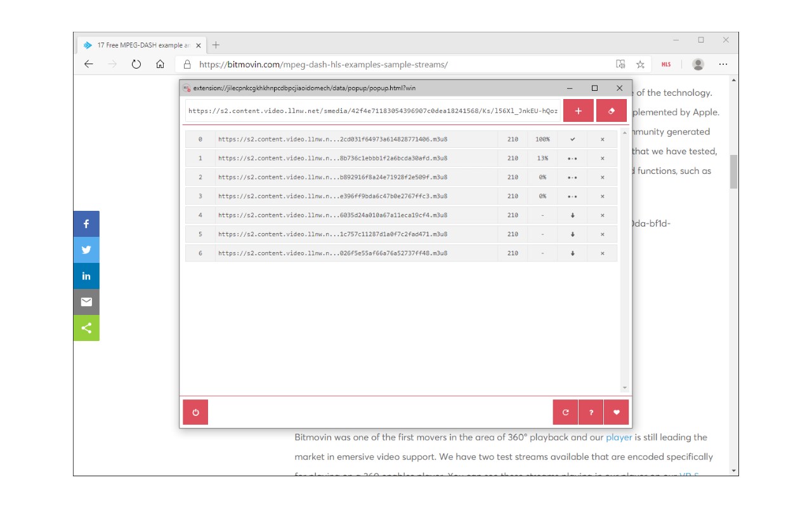Click the refresh button in the popup footer

tap(565, 412)
